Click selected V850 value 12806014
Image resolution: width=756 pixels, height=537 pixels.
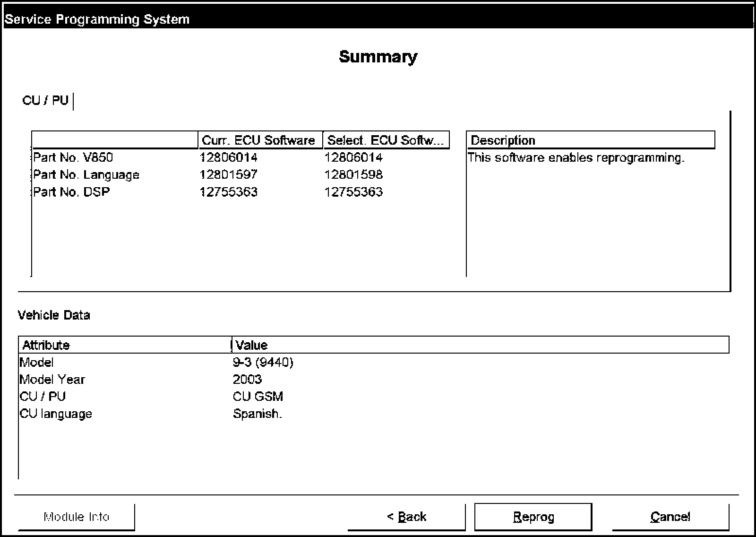(353, 157)
